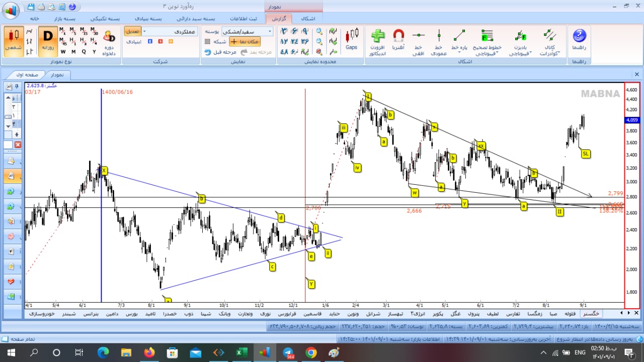Toggle the crosshair مکان نما button
This screenshot has height=362, width=644.
click(245, 42)
